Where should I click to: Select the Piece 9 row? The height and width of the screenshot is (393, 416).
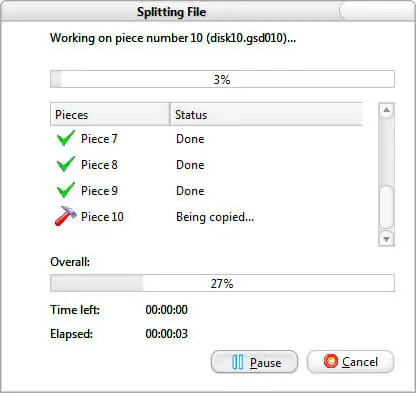206,191
